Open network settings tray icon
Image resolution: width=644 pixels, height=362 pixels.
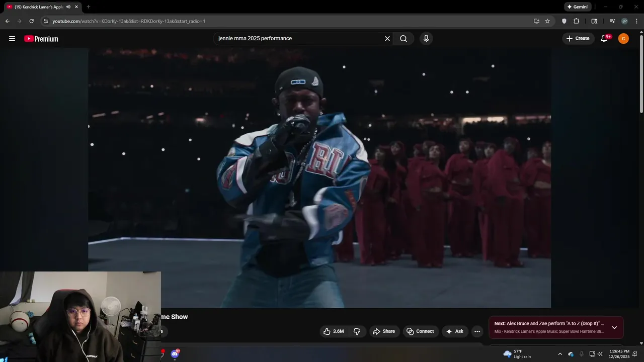pos(592,354)
